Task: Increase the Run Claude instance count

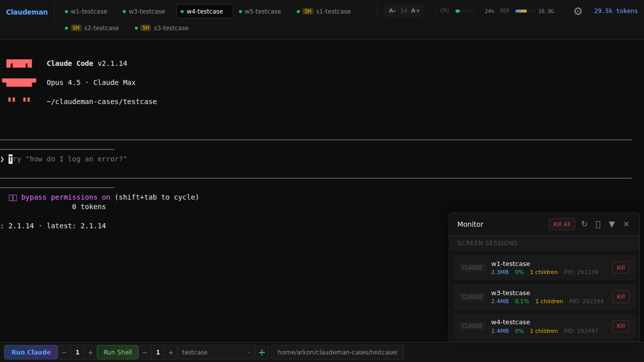Action: (x=90, y=352)
